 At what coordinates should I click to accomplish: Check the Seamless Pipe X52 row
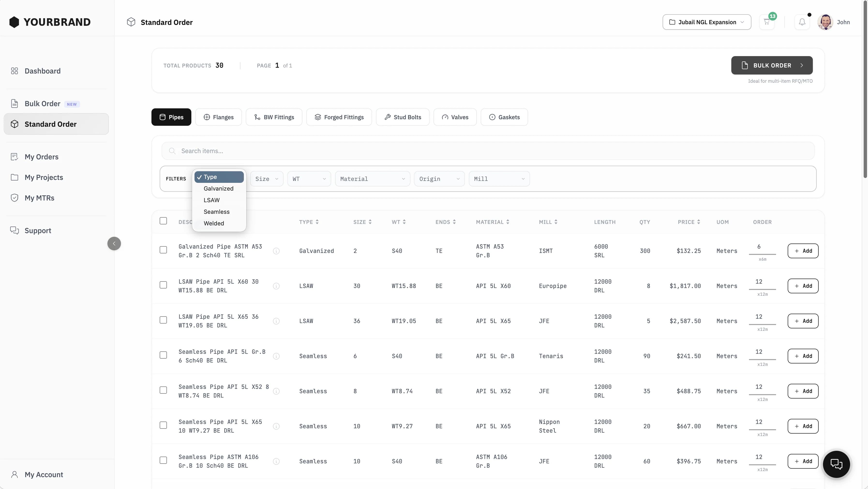click(x=164, y=390)
